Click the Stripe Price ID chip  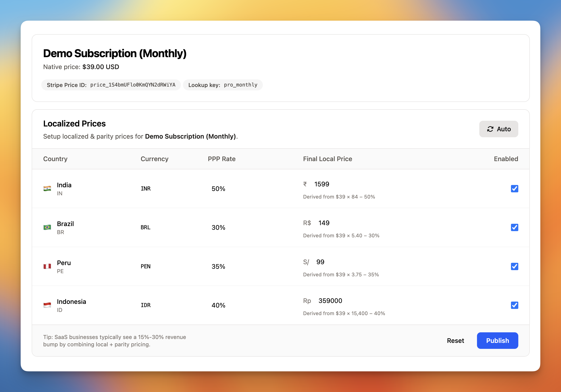pyautogui.click(x=111, y=85)
